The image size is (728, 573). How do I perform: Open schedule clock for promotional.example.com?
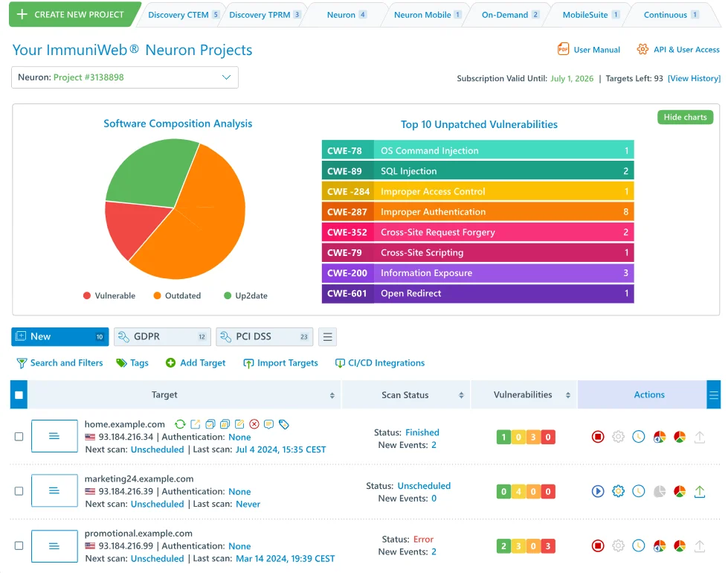(639, 545)
